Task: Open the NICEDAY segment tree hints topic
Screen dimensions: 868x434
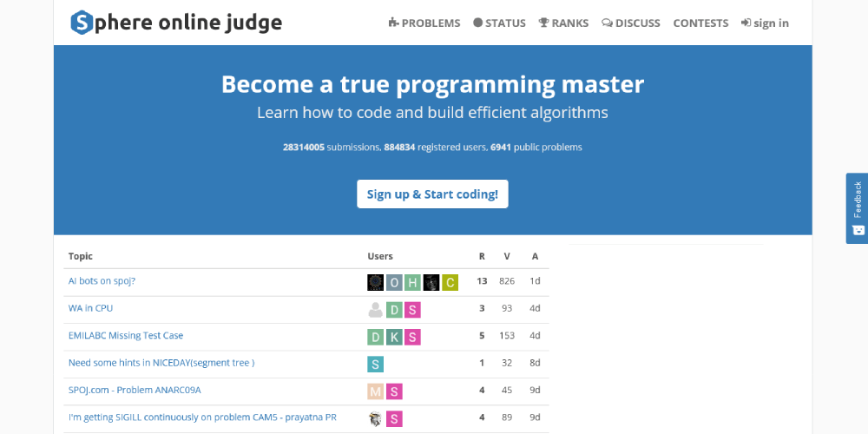Action: point(161,363)
